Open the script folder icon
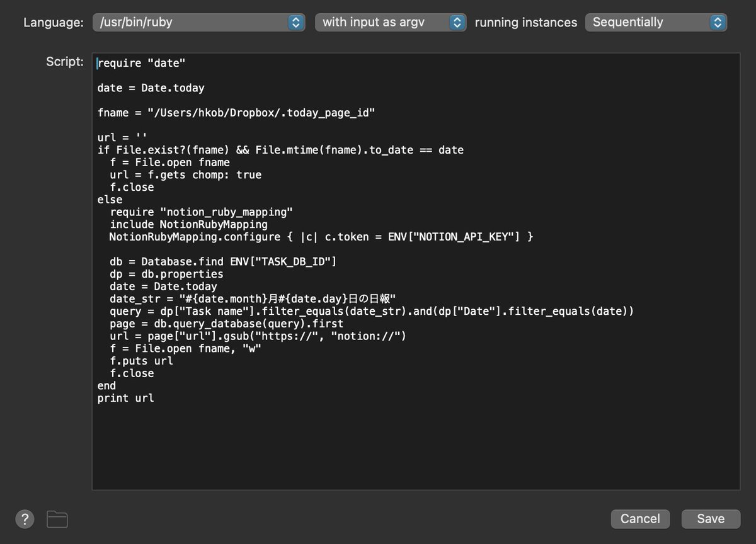The height and width of the screenshot is (544, 756). click(57, 519)
